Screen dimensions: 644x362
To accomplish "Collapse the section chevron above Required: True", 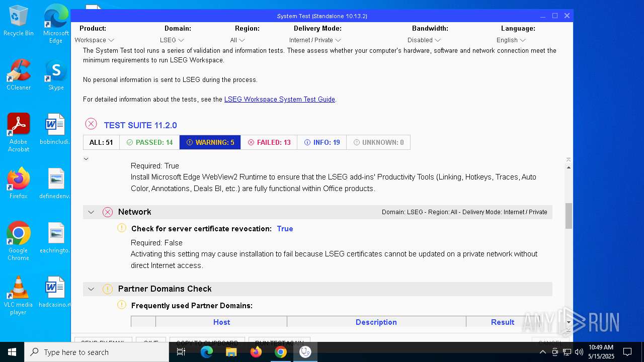I will click(86, 159).
